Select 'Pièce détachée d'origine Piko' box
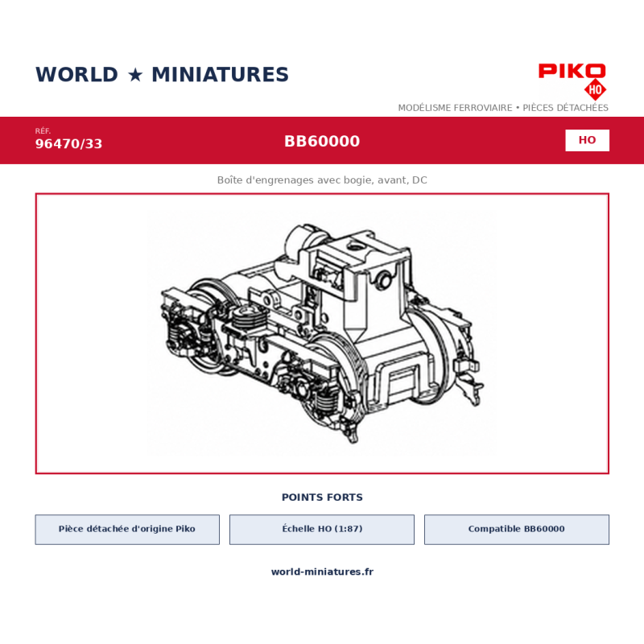 tap(127, 530)
